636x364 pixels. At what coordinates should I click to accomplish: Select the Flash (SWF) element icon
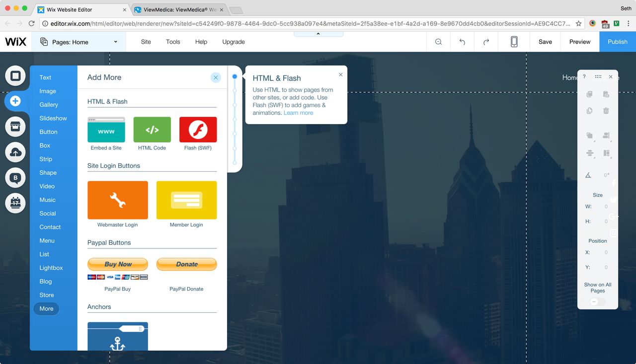click(197, 129)
